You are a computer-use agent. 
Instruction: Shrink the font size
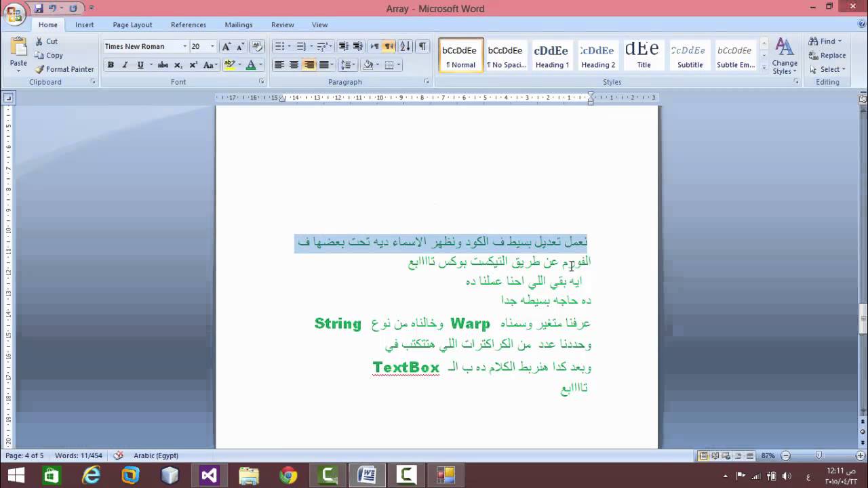click(240, 47)
